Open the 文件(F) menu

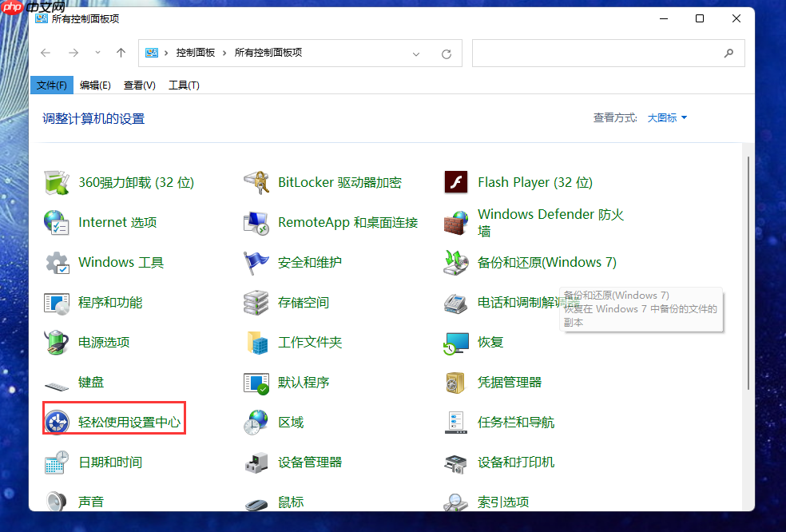coord(51,85)
